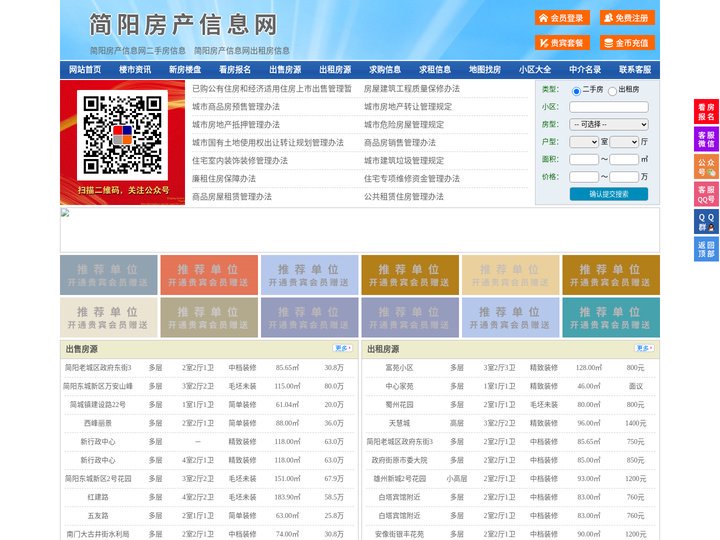Open the QQ群 side floating button
The image size is (720, 540).
[706, 222]
